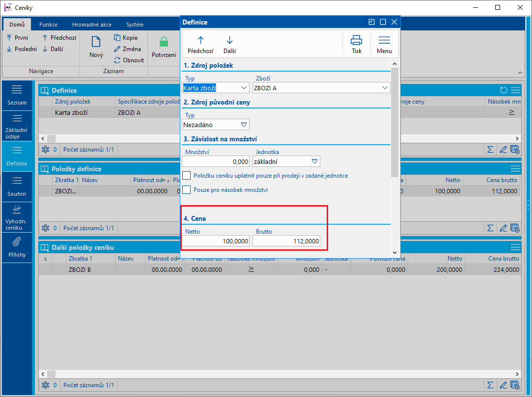Screen dimensions: 532x397
Task: Click Netto header in Položky definice
Action: [x=434, y=180]
